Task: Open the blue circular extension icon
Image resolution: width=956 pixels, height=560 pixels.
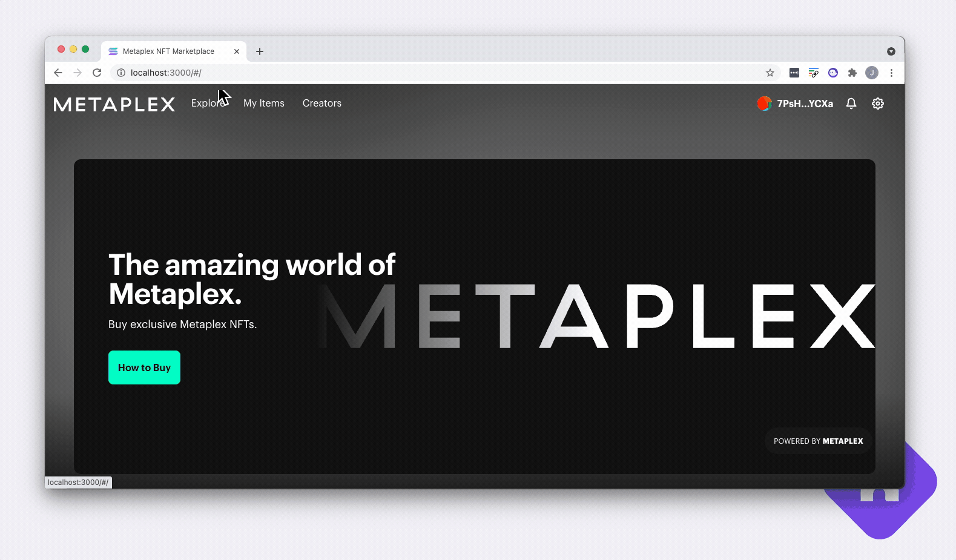Action: coord(833,73)
